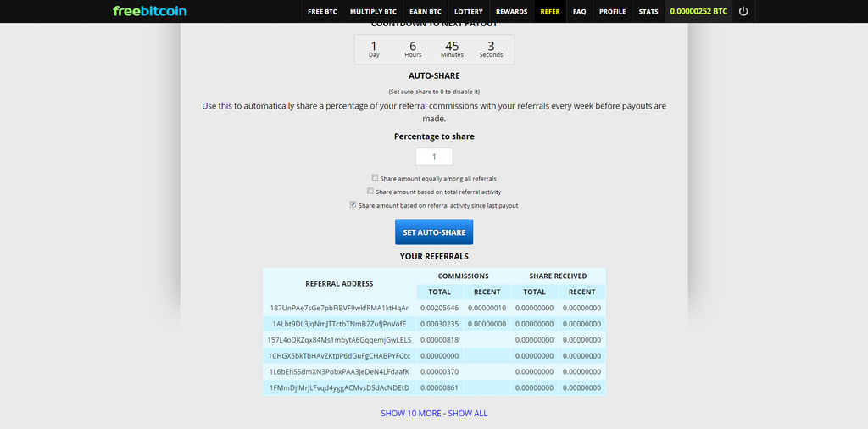
Task: Open the MULTIPLY BTC page
Action: pos(373,11)
